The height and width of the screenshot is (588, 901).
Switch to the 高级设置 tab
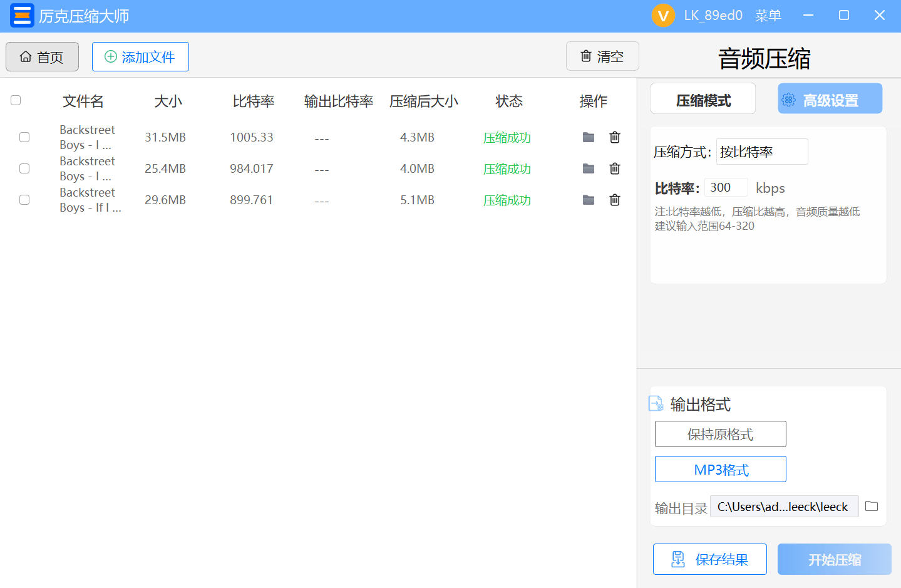(830, 99)
